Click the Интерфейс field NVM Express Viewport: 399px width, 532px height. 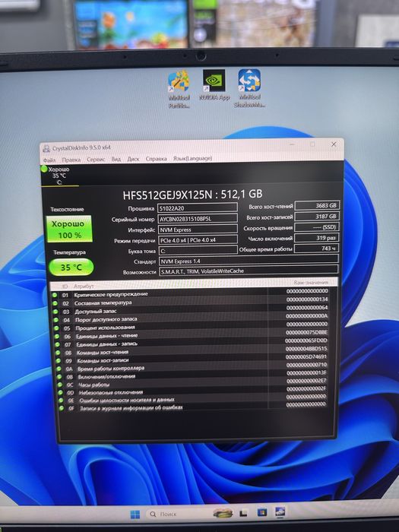tap(198, 230)
